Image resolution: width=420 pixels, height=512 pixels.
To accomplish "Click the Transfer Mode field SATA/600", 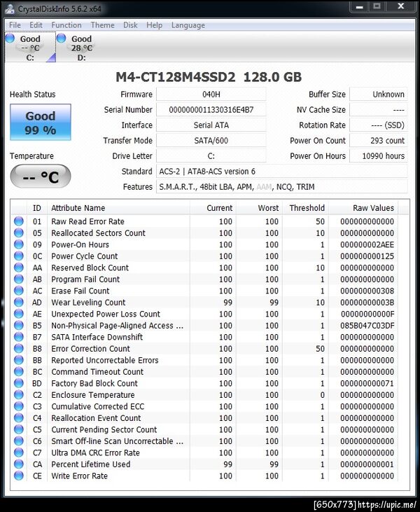I will click(211, 140).
